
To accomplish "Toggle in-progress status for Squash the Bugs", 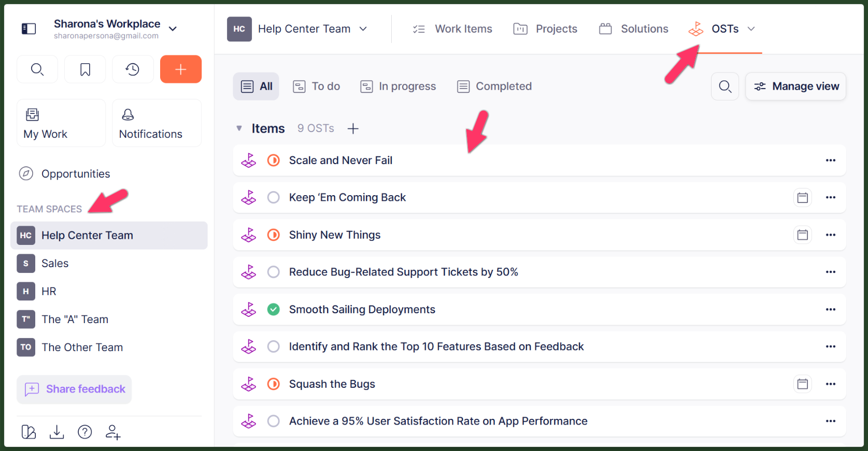I will pos(274,384).
